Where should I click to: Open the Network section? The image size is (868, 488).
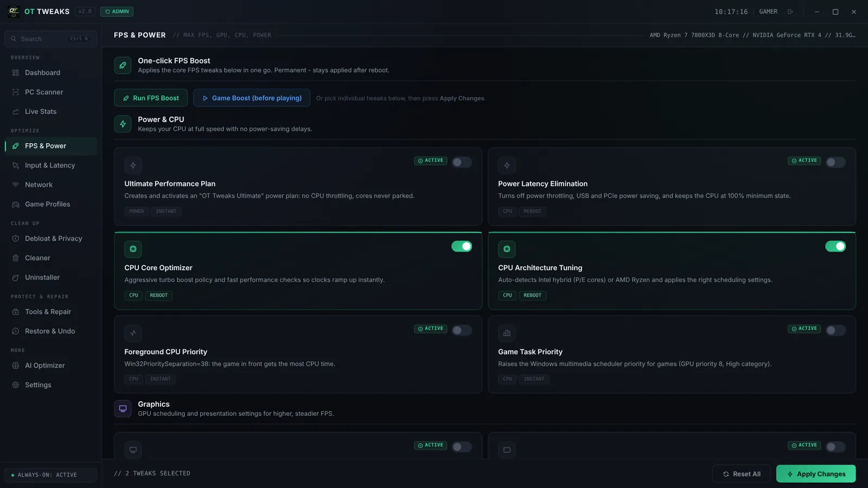coord(50,185)
